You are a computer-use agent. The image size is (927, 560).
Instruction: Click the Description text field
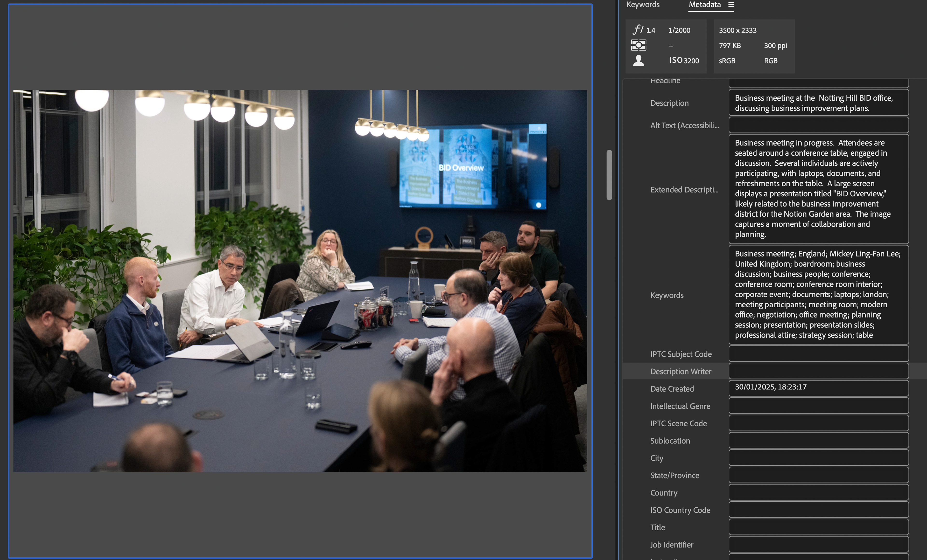pos(818,103)
